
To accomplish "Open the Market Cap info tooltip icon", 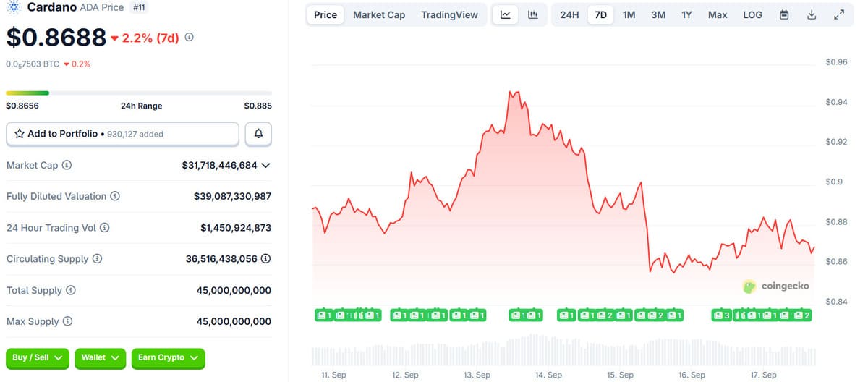I will click(67, 165).
